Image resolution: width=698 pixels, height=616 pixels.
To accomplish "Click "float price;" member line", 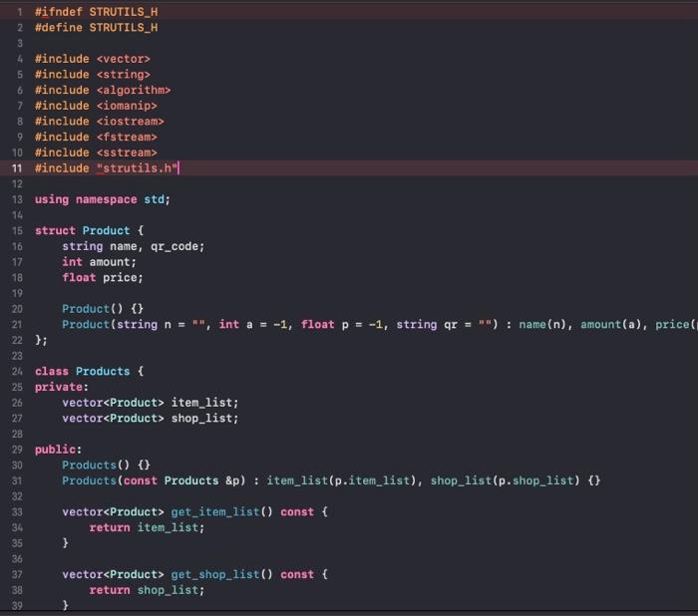I will [x=103, y=278].
